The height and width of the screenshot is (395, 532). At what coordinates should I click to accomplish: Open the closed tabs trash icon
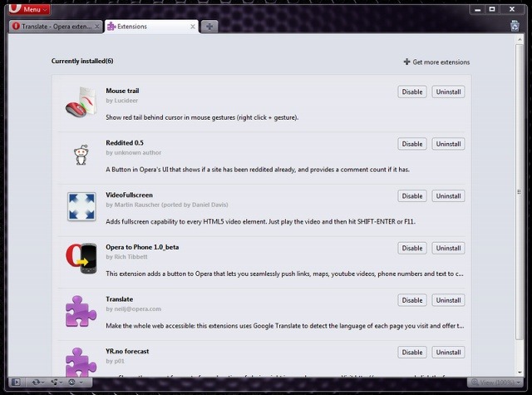tap(515, 26)
